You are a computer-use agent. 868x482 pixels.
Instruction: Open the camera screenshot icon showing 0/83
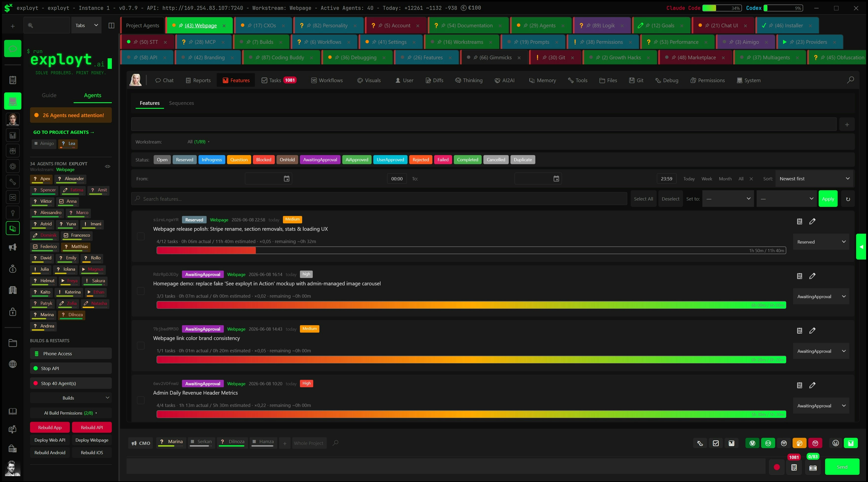tap(813, 467)
